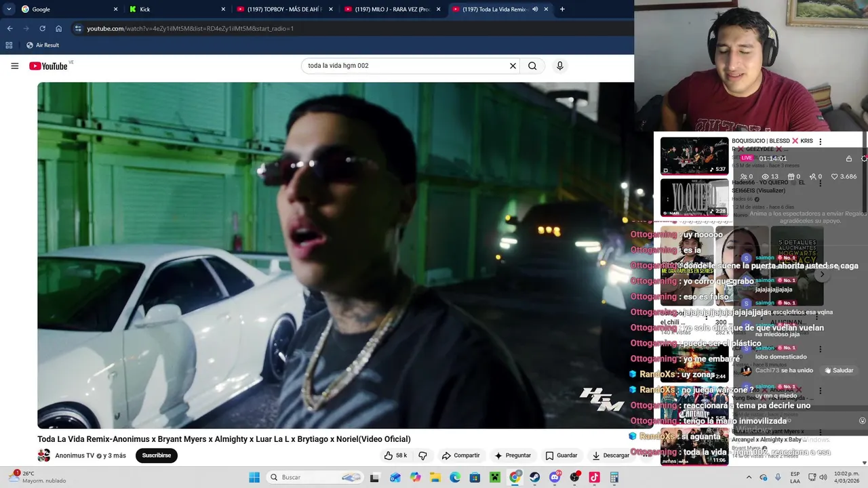Clear the YouTube search box text
This screenshot has height=488, width=868.
click(513, 66)
